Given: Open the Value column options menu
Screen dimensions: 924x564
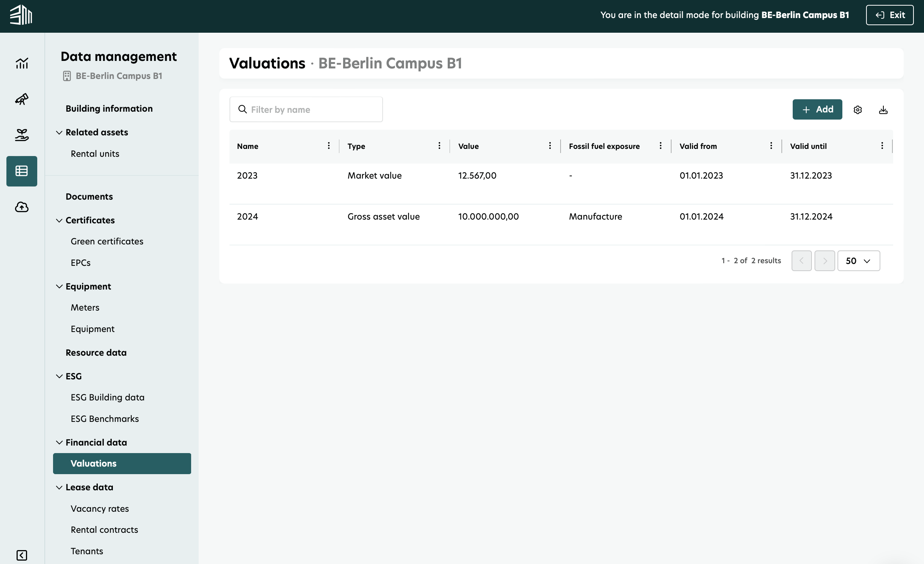Looking at the screenshot, I should tap(550, 146).
